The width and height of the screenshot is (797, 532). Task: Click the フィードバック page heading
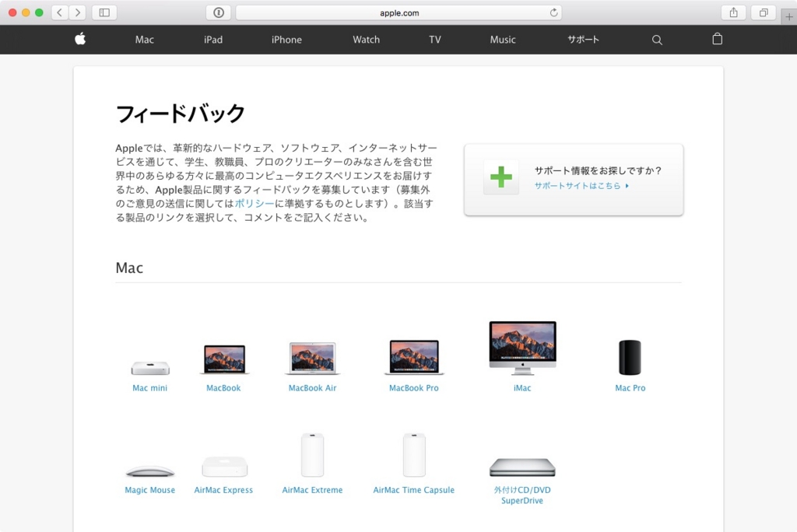click(x=181, y=113)
